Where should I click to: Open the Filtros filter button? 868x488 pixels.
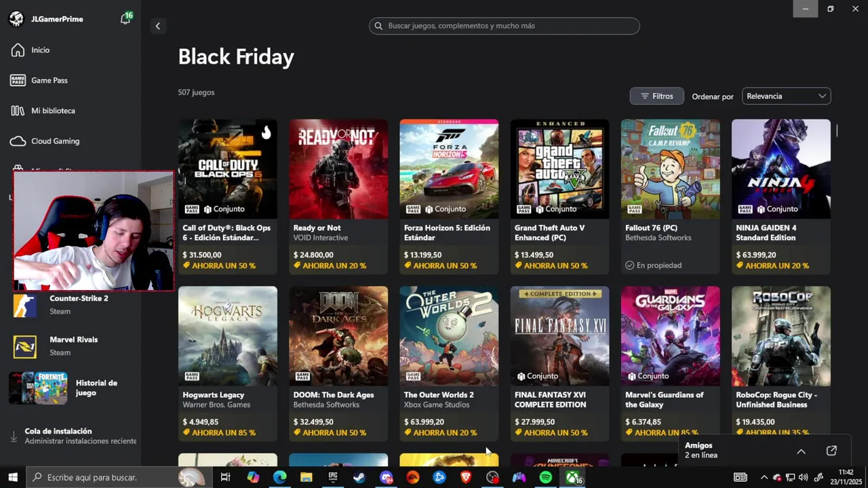coord(656,96)
